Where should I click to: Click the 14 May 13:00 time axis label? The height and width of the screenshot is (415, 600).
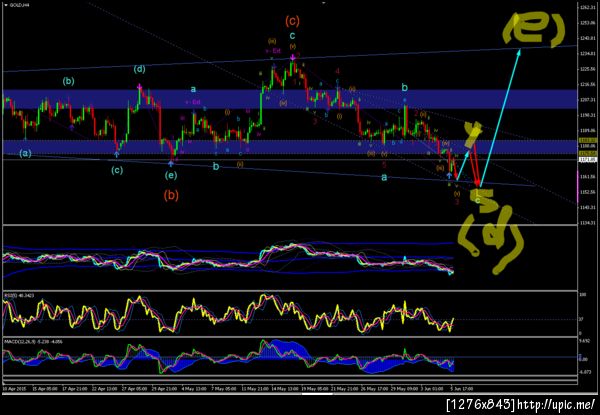[x=283, y=389]
